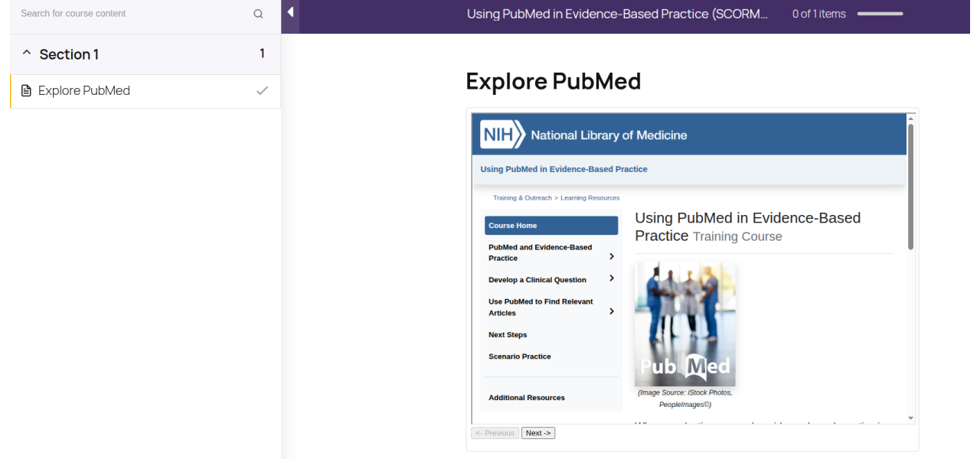Click the embedded frame's vertical scrollbar thumb

[910, 186]
